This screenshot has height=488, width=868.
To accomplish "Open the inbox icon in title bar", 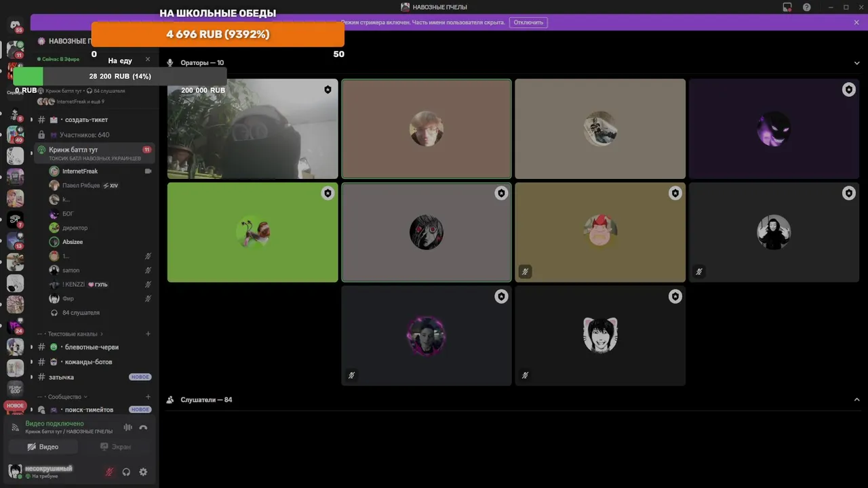I will [x=787, y=7].
